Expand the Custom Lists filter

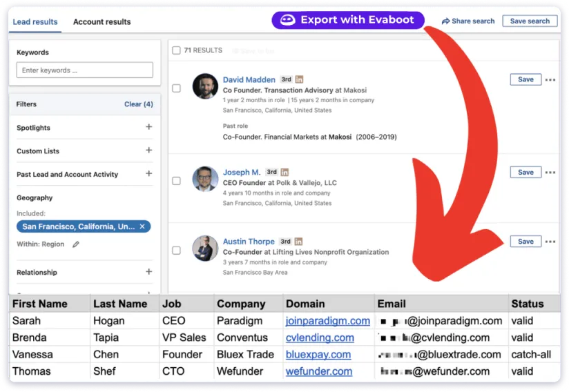tap(148, 150)
